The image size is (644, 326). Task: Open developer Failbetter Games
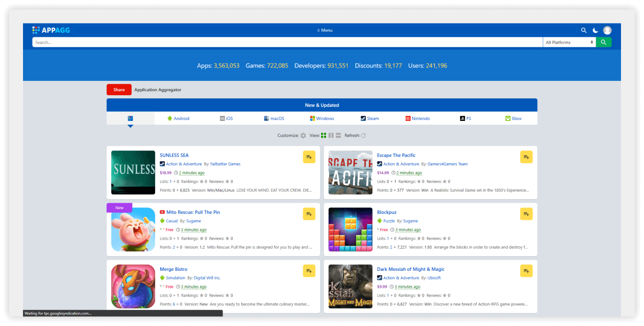point(225,164)
